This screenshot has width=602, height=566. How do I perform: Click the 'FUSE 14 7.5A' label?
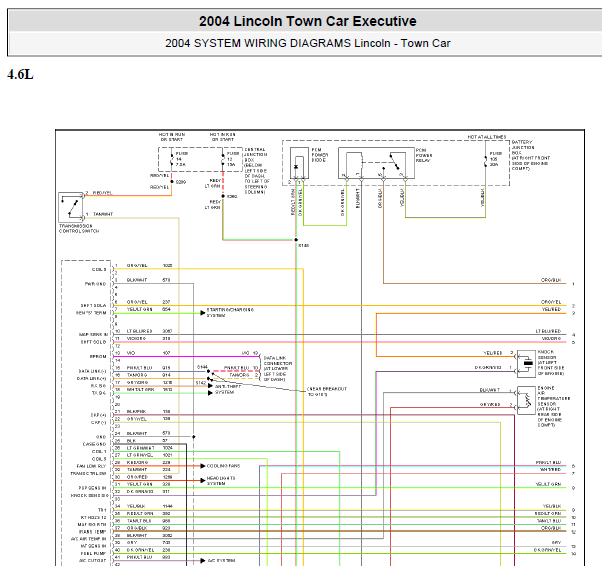pyautogui.click(x=182, y=159)
